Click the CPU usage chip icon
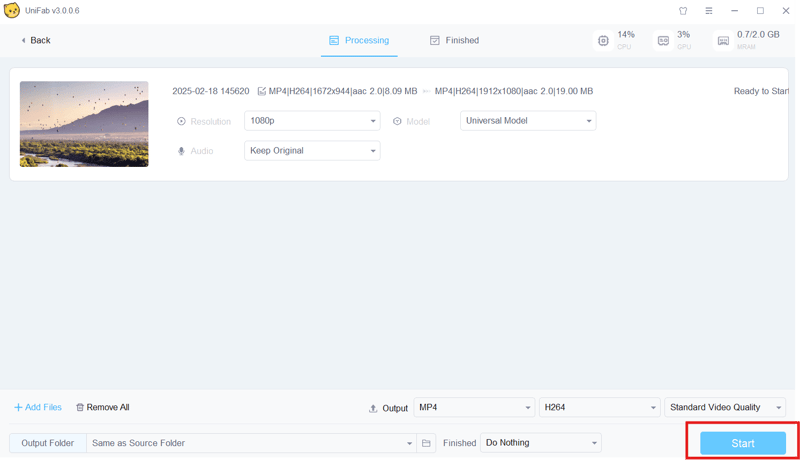Image resolution: width=800 pixels, height=460 pixels. point(603,41)
